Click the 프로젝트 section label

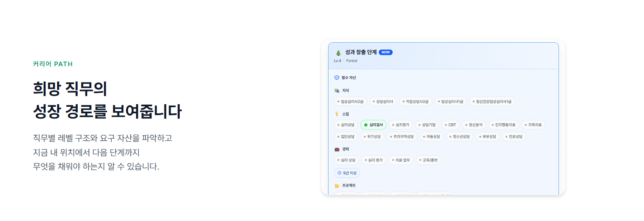click(x=349, y=186)
